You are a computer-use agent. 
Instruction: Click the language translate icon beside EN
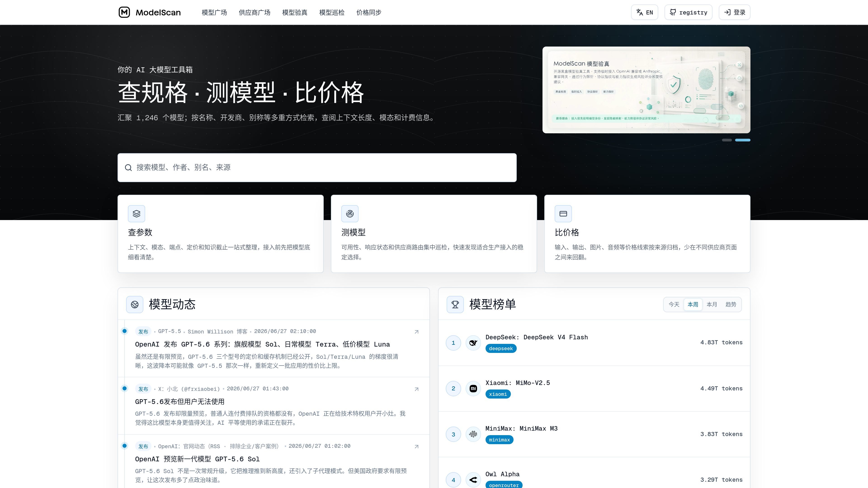[x=639, y=12]
